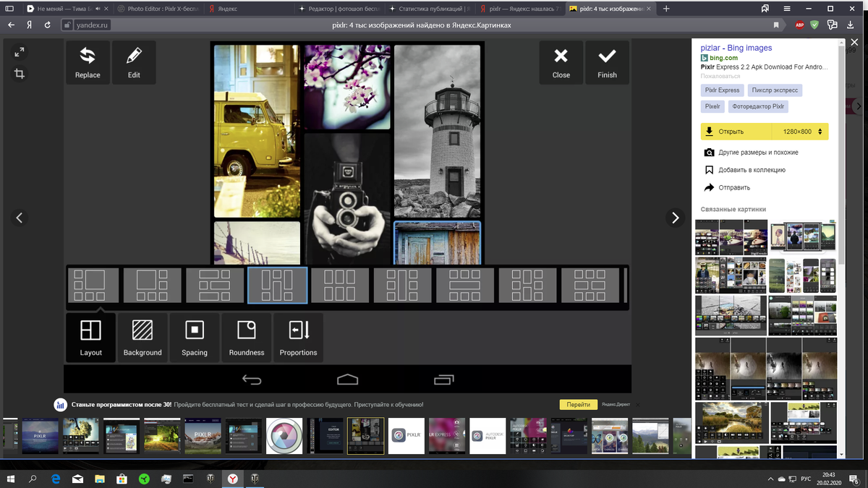Choose the six equal cells layout template
The width and height of the screenshot is (868, 488).
coord(340,286)
